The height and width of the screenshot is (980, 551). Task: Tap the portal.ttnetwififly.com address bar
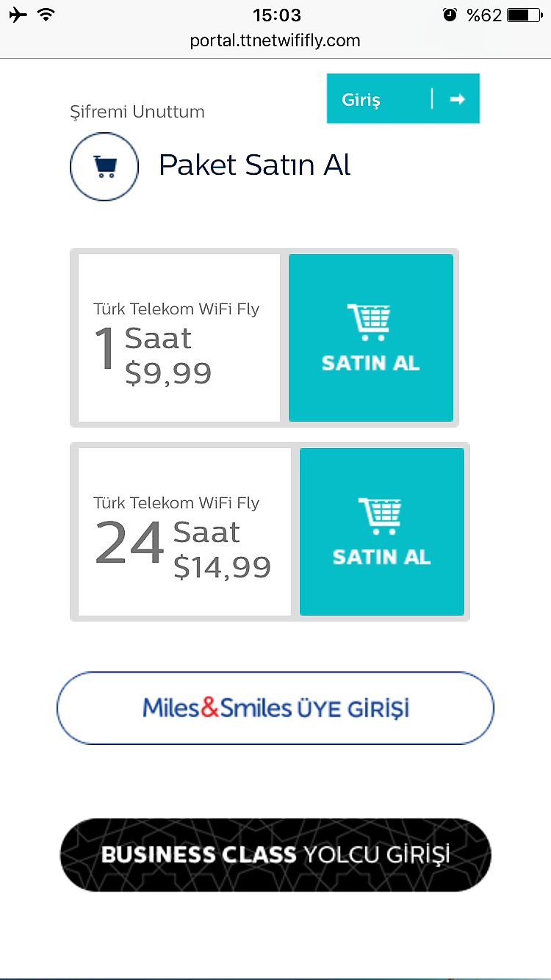point(275,41)
